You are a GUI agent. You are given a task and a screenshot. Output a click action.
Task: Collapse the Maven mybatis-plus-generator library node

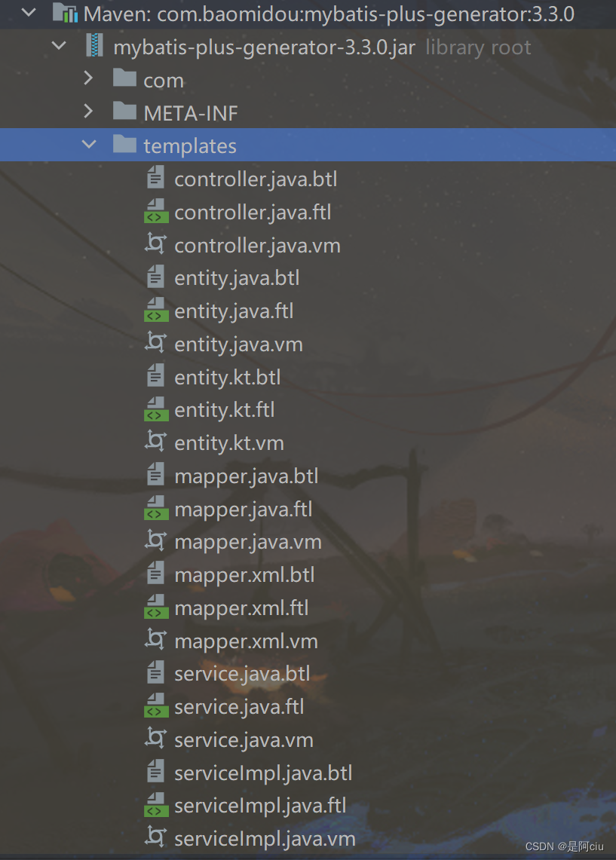(x=29, y=12)
